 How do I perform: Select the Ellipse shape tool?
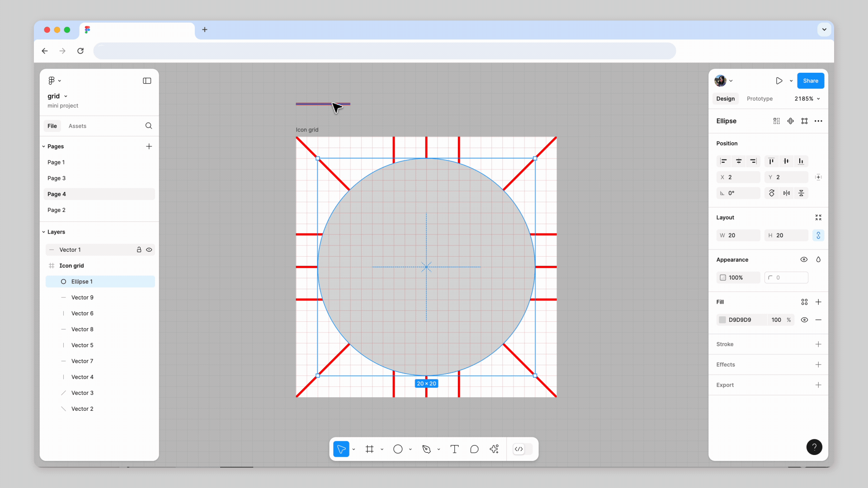tap(398, 449)
